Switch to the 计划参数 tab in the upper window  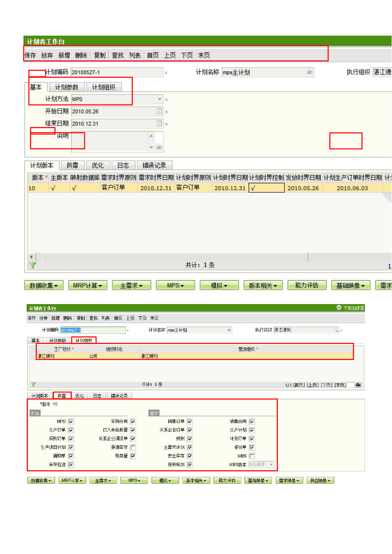pyautogui.click(x=67, y=87)
